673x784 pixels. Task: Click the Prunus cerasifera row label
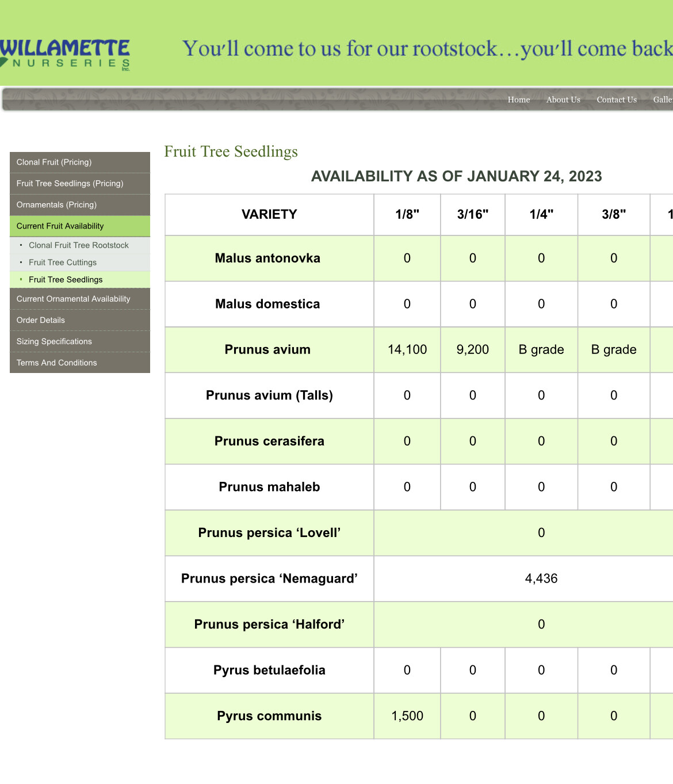click(x=269, y=442)
